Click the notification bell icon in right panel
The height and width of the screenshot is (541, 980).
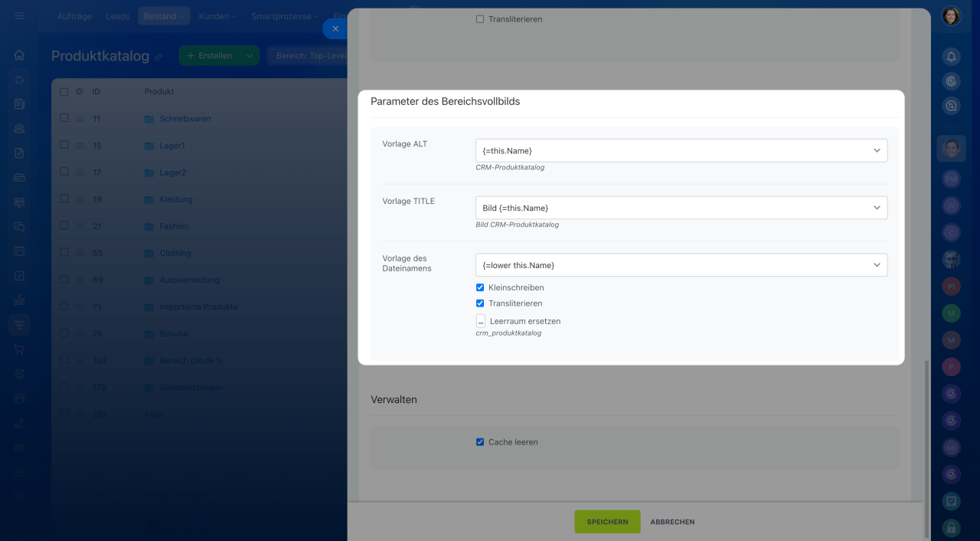(x=951, y=57)
